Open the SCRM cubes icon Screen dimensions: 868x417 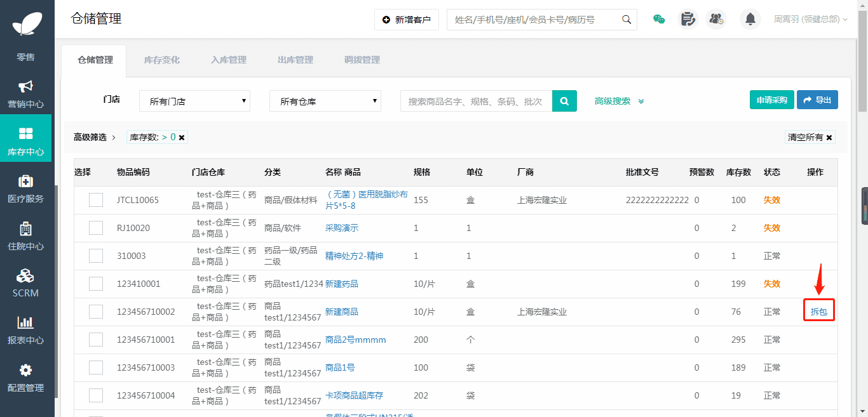(x=25, y=276)
